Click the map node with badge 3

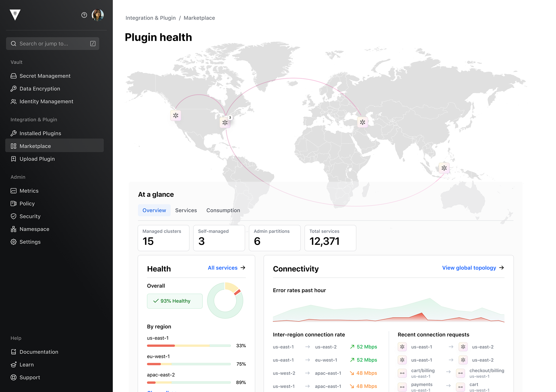[225, 123]
